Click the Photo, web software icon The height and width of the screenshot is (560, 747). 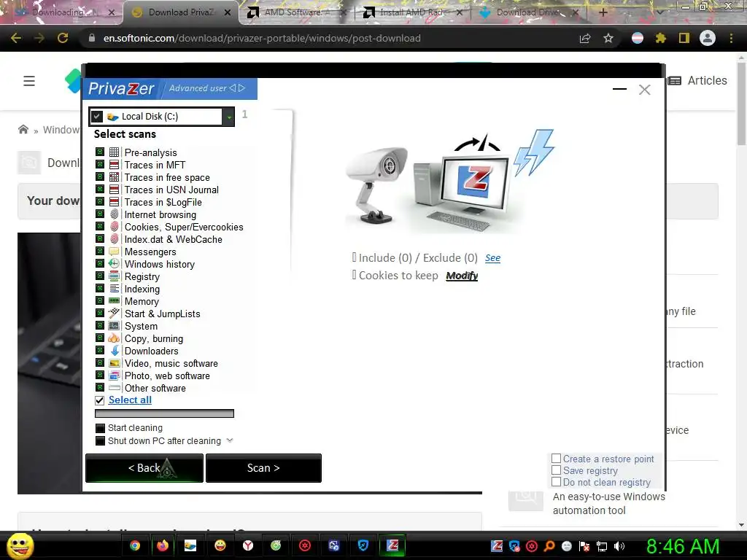coord(114,376)
